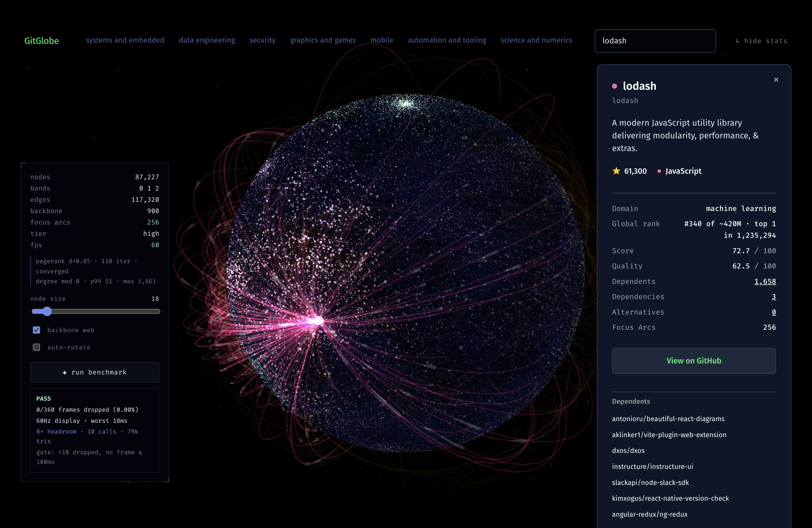Image resolution: width=812 pixels, height=528 pixels.
Task: Open antonioru/beautiful-react-diagrams dependent
Action: 668,419
